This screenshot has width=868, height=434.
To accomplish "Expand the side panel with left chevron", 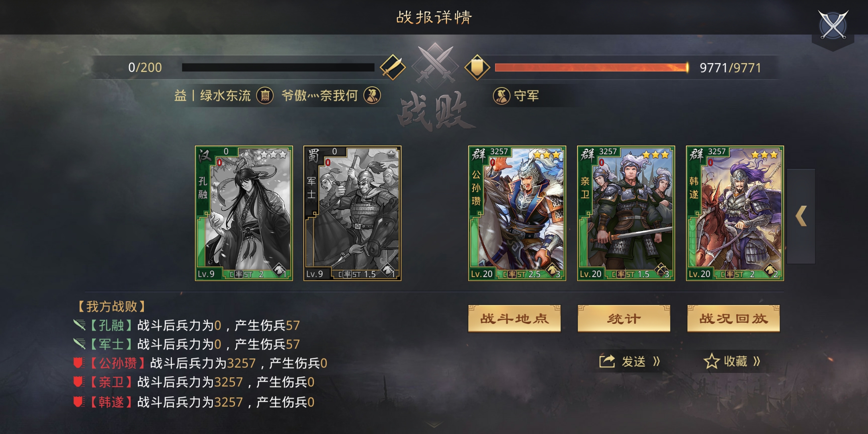I will coord(801,216).
